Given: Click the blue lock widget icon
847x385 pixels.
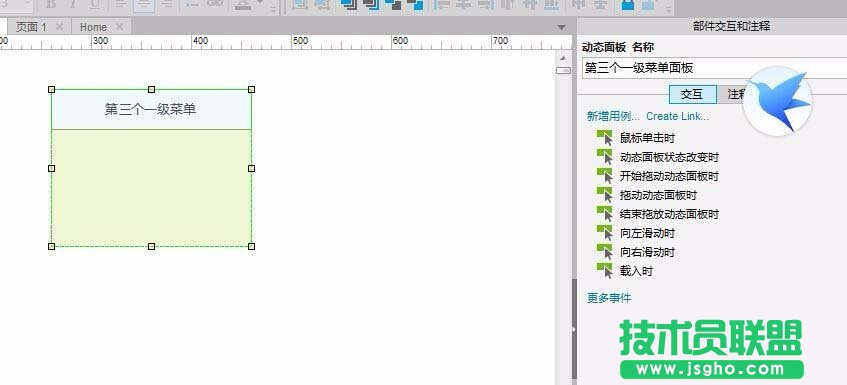Looking at the screenshot, I should click(x=628, y=5).
